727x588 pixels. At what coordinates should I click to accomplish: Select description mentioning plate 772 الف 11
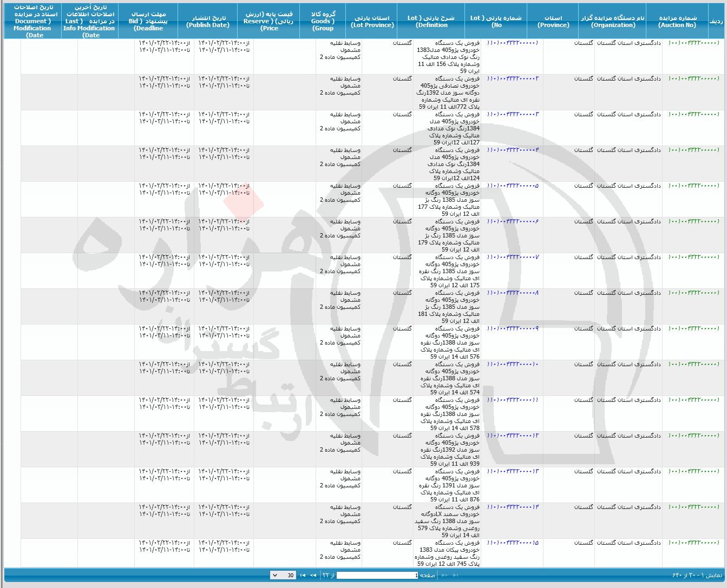point(448,93)
